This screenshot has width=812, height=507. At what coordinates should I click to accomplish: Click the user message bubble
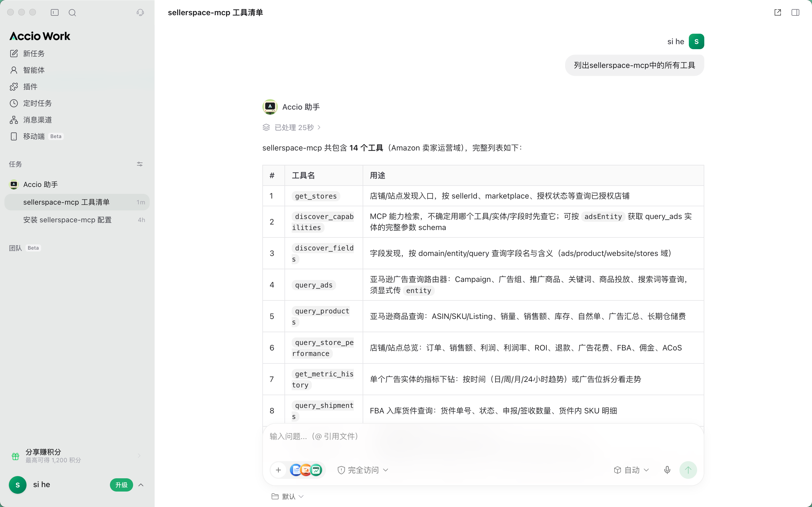634,65
